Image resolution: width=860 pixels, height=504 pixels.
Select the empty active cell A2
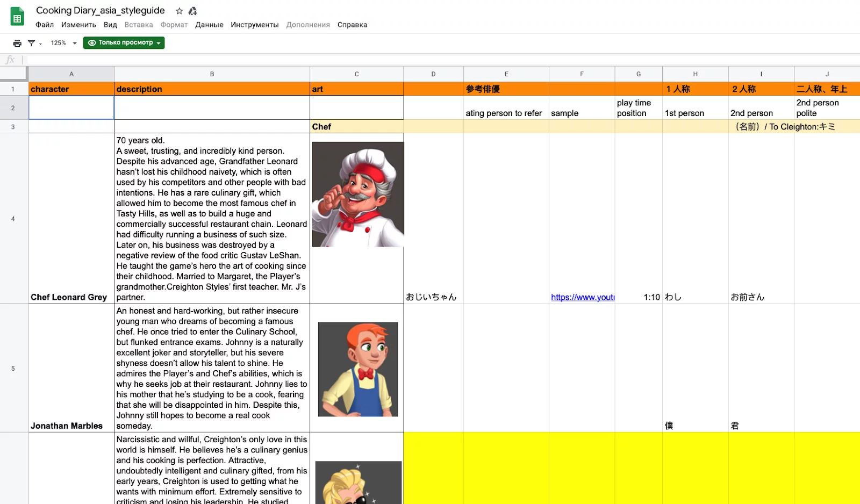pyautogui.click(x=71, y=107)
